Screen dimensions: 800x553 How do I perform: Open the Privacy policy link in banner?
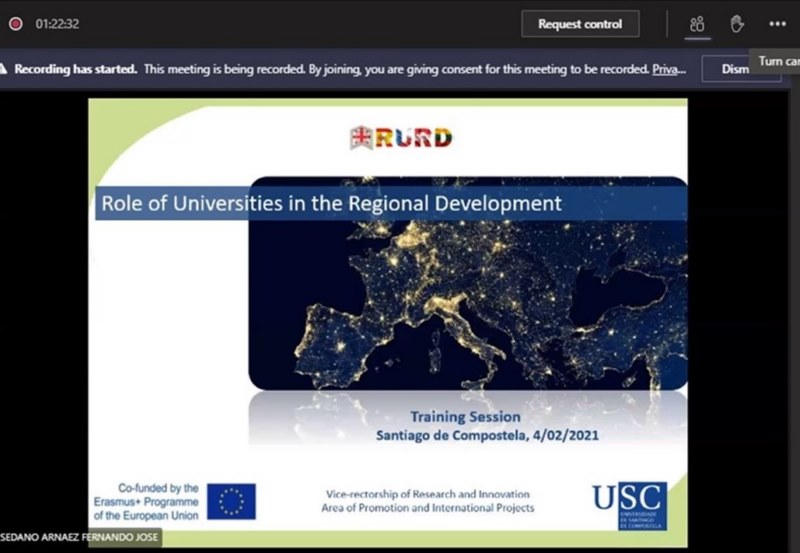click(669, 69)
